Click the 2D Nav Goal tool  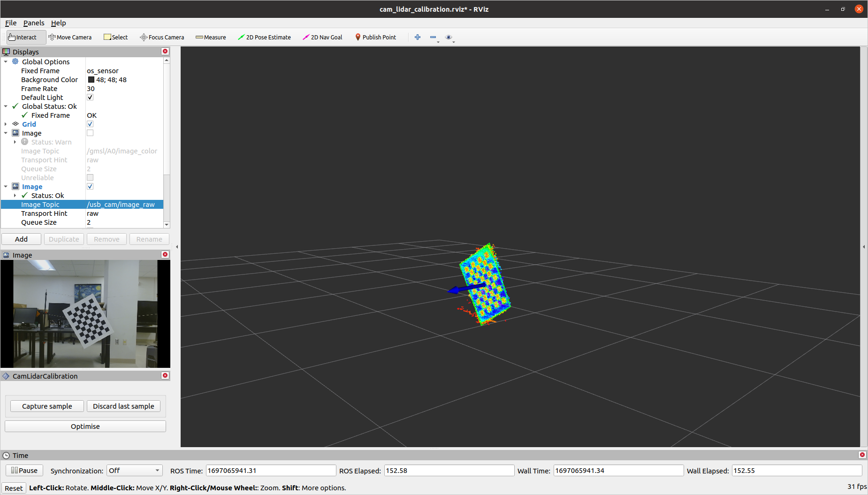pos(322,37)
